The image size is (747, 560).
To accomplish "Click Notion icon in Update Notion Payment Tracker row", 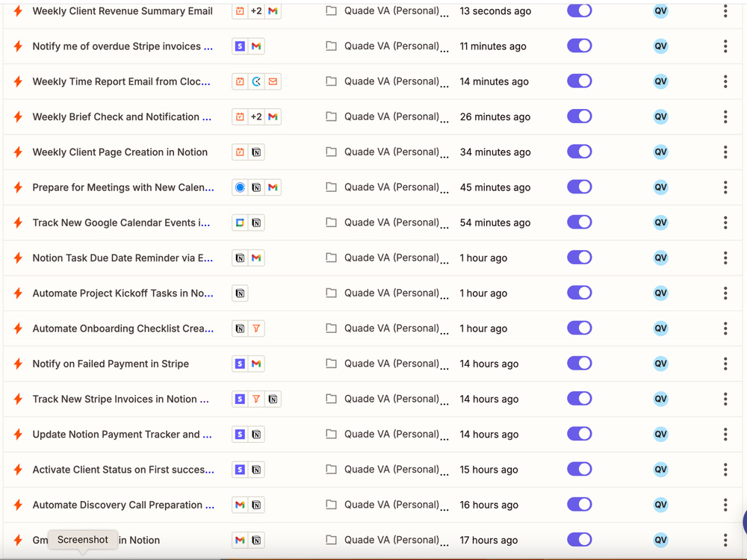I will pos(256,434).
